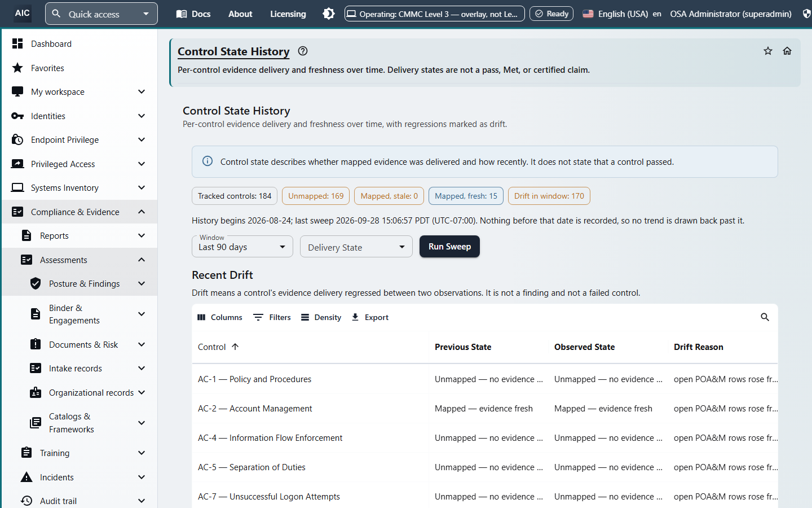Viewport: 812px width, 508px height.
Task: Change table Density
Action: [321, 318]
